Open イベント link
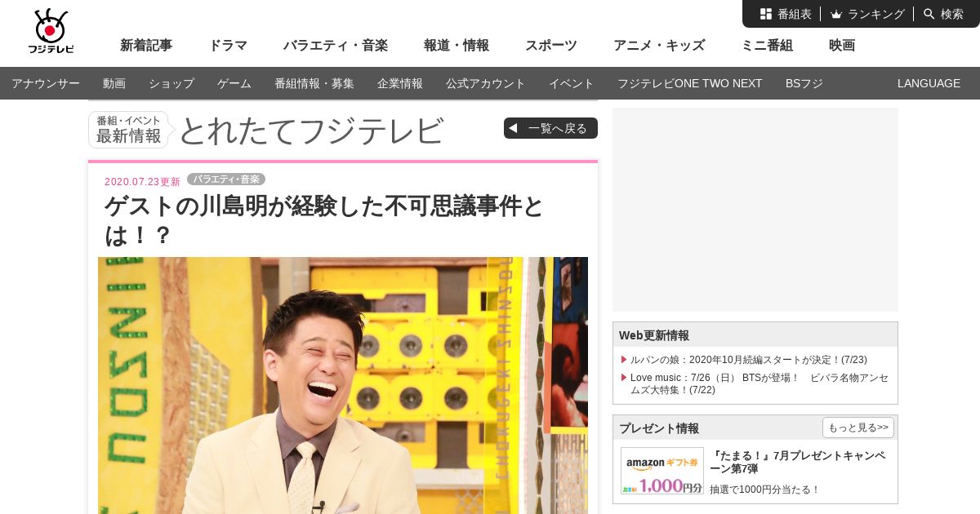Viewport: 980px width, 514px height. point(572,83)
